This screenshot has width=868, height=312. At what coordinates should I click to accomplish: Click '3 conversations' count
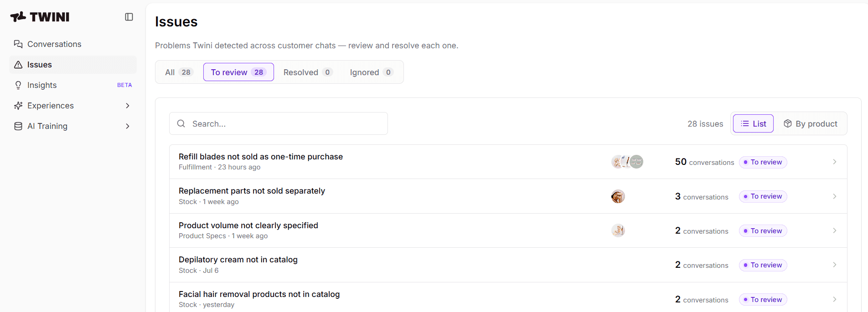pos(702,196)
